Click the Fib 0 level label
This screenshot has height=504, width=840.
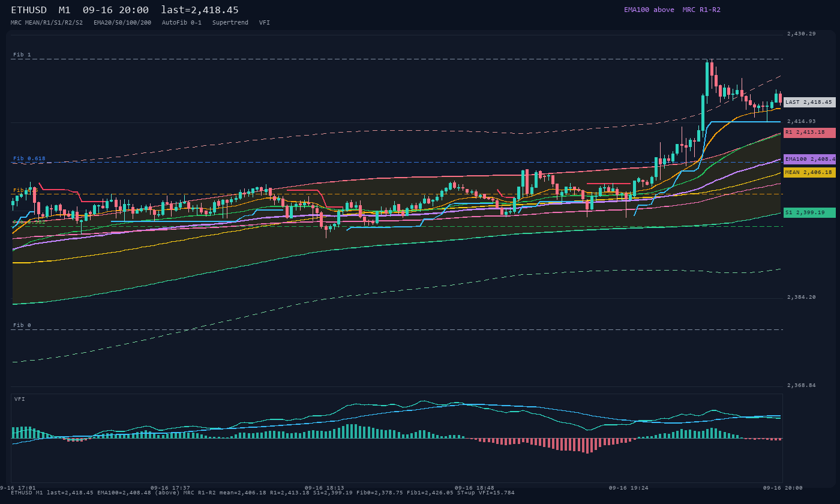point(22,325)
